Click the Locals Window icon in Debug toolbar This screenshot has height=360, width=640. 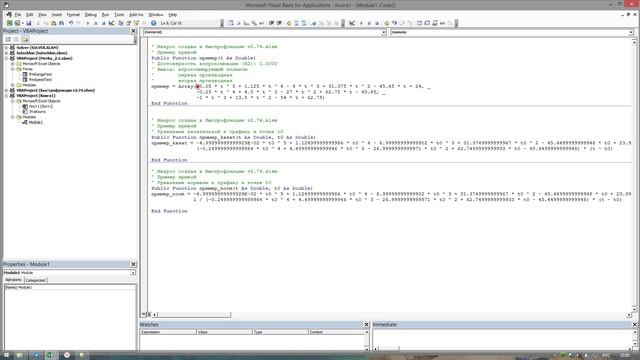(x=420, y=23)
